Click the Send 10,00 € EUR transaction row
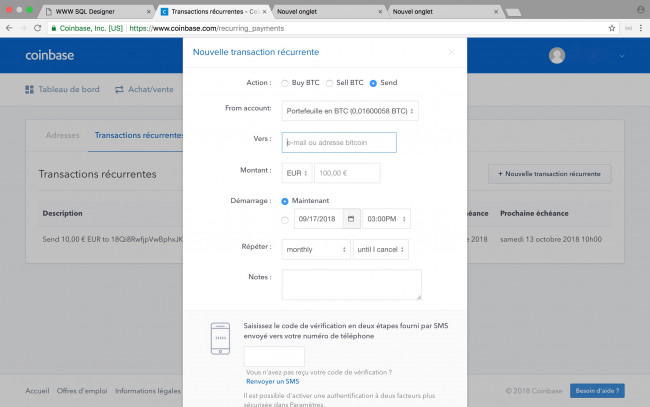This screenshot has width=650, height=407. pos(112,239)
